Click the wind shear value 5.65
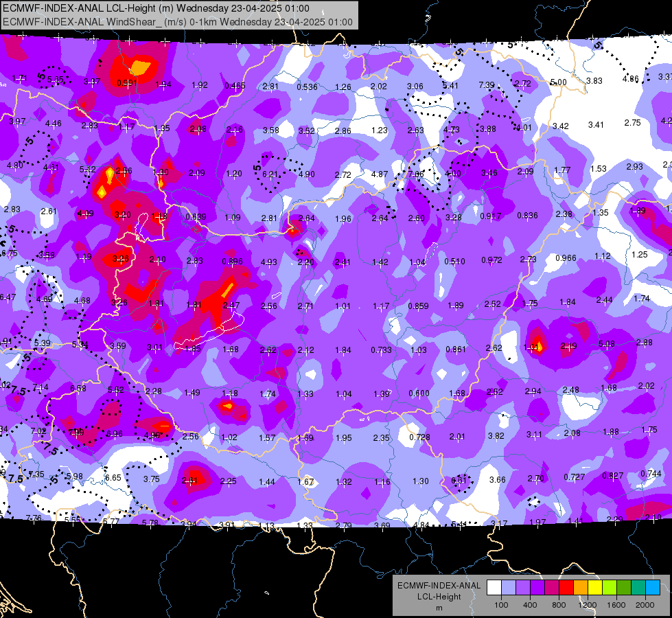Viewport: 672px width, 618px height. point(56,80)
